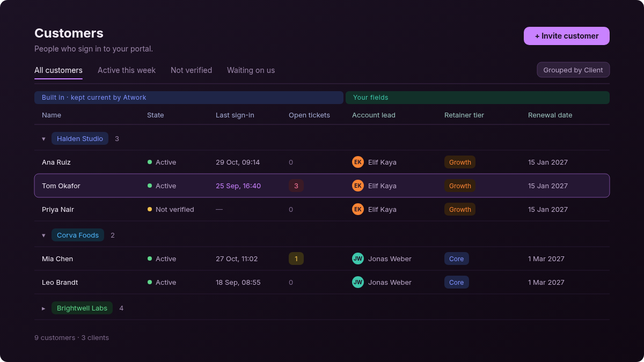Open the Halden Studio client tag
Viewport: 644px width, 362px height.
tap(80, 138)
